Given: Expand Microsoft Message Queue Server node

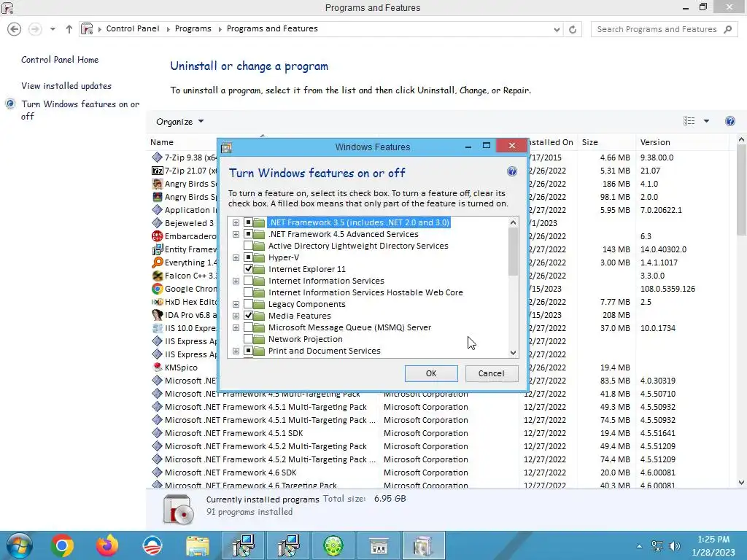Looking at the screenshot, I should pyautogui.click(x=236, y=327).
